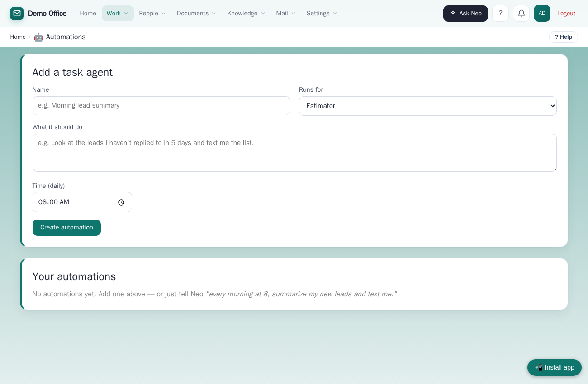Click the robot Automations icon in breadcrumb
588x384 pixels.
[x=38, y=37]
